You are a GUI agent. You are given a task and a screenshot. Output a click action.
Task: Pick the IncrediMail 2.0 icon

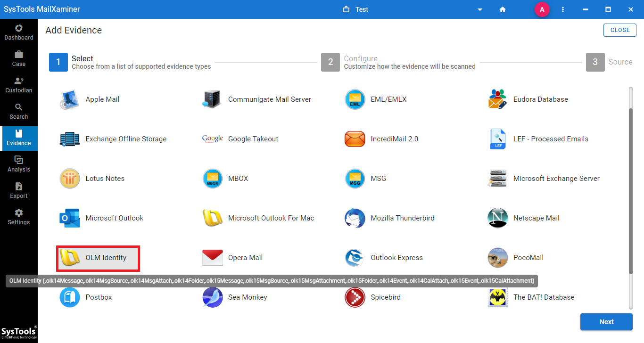[x=355, y=139]
